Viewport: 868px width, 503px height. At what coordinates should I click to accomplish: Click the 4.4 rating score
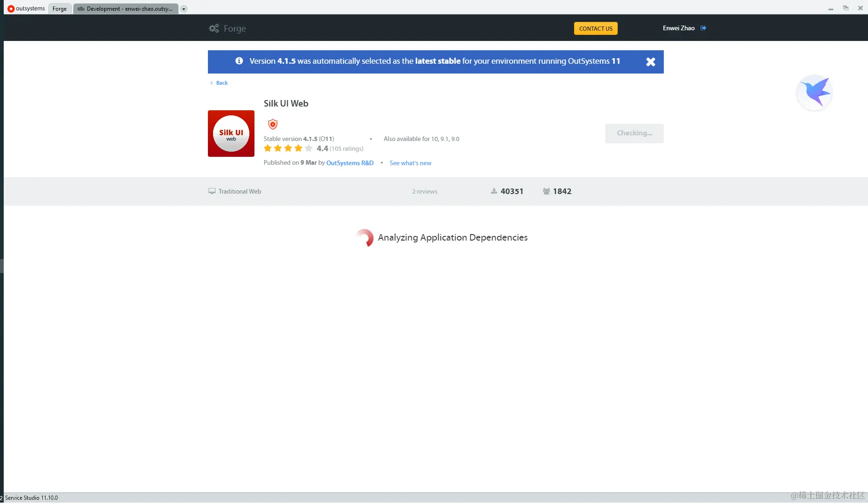point(322,148)
